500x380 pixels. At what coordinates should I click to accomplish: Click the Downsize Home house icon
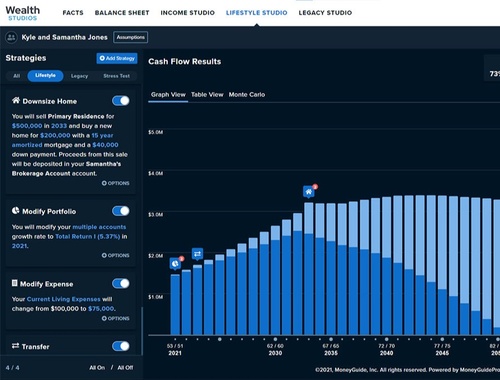16,100
